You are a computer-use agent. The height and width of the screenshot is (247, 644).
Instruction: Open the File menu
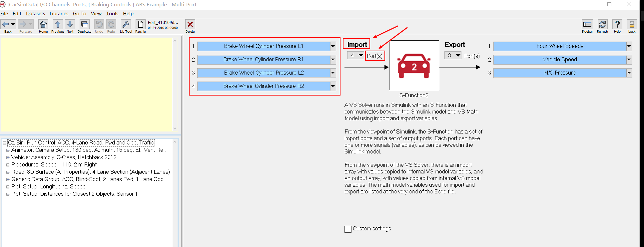[4, 14]
